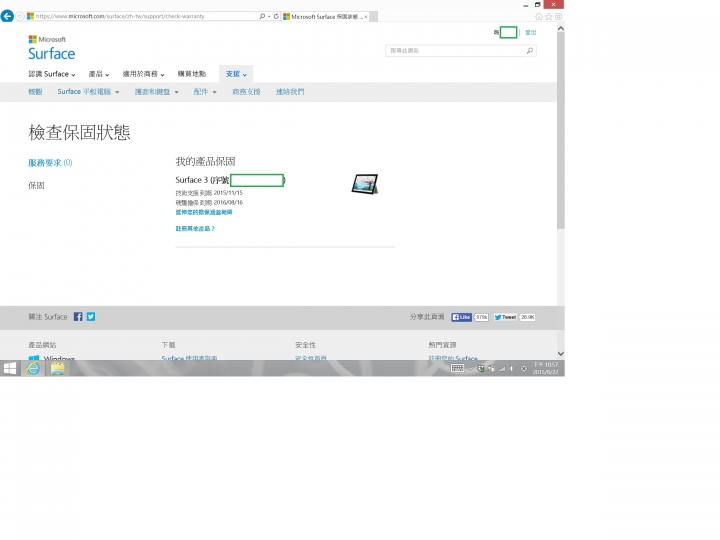Click the Tweet share button
Image resolution: width=720 pixels, height=540 pixels.
(x=505, y=317)
